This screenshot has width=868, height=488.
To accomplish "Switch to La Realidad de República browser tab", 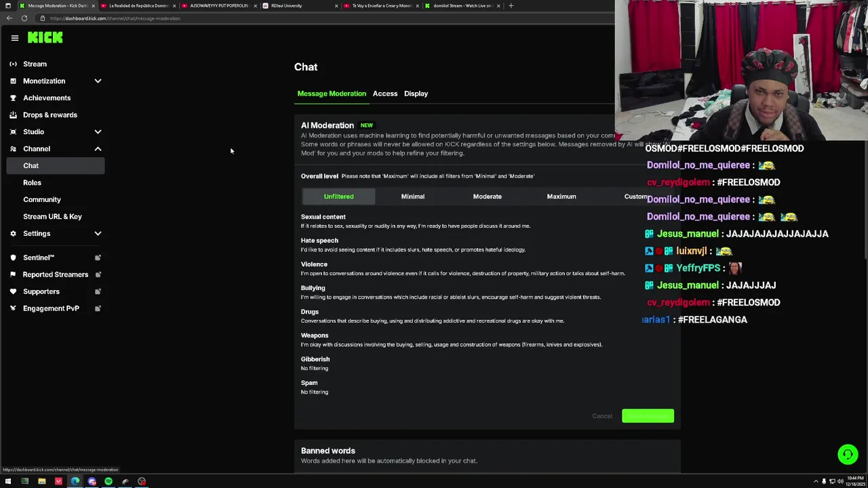I will tap(138, 5).
